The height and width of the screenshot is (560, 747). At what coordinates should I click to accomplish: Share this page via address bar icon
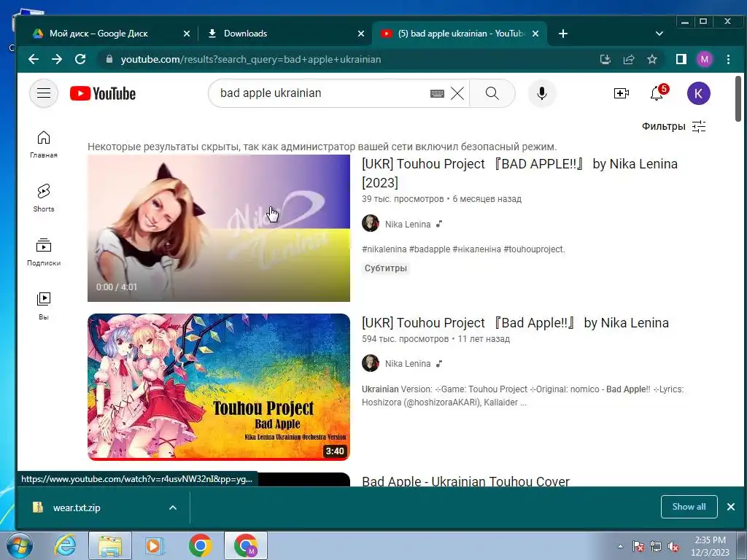click(x=629, y=59)
